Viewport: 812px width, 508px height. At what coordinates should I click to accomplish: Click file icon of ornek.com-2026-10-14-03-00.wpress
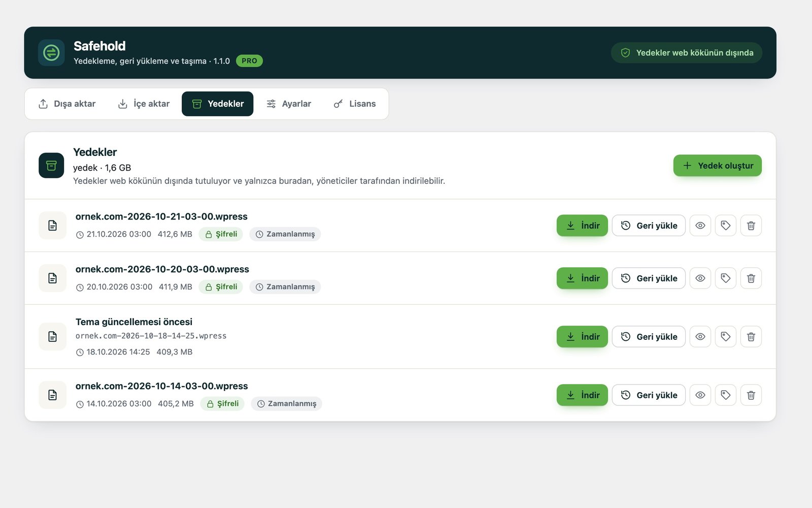click(53, 395)
